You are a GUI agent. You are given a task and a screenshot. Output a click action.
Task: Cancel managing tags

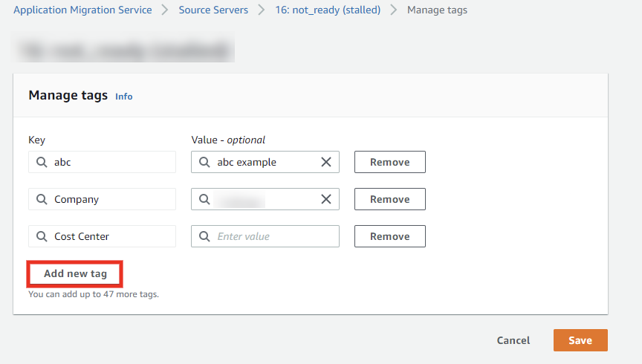point(513,340)
